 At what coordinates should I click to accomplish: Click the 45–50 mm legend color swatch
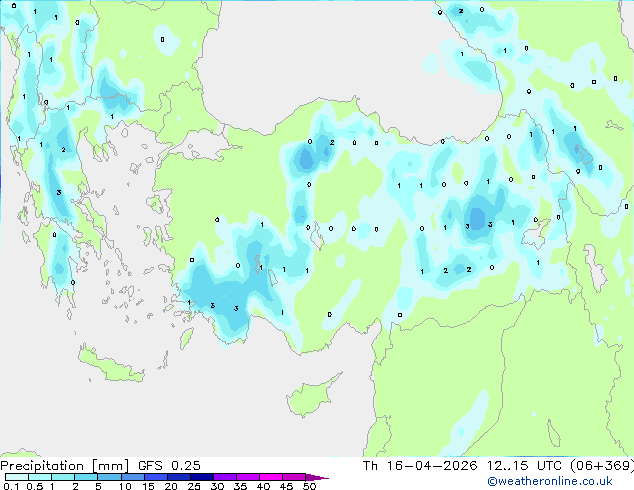(x=294, y=477)
